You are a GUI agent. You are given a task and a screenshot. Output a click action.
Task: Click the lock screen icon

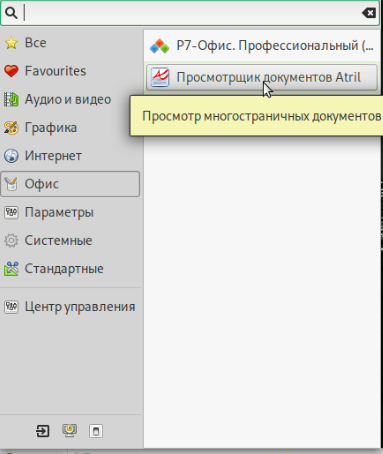coord(69,430)
